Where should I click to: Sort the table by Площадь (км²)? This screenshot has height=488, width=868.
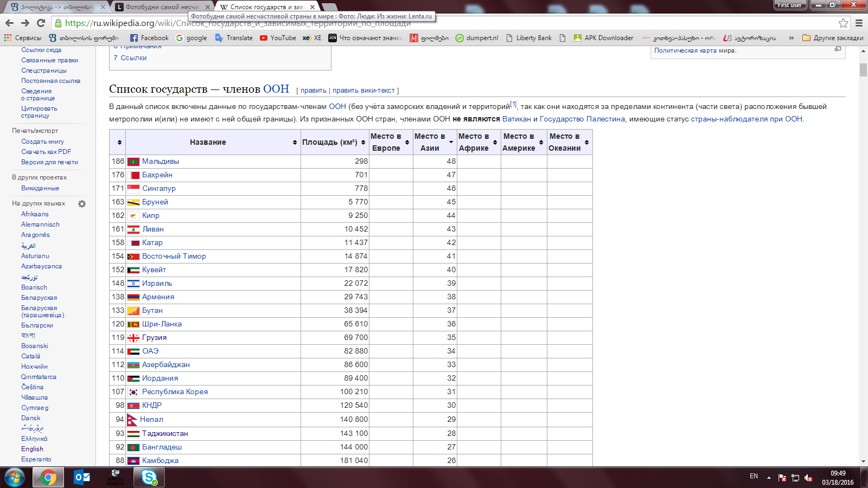pyautogui.click(x=363, y=143)
